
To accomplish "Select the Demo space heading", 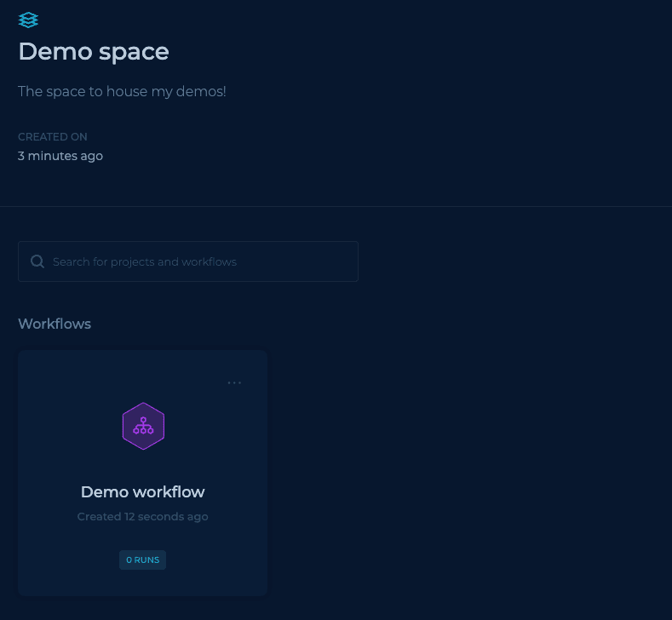I will click(x=94, y=52).
